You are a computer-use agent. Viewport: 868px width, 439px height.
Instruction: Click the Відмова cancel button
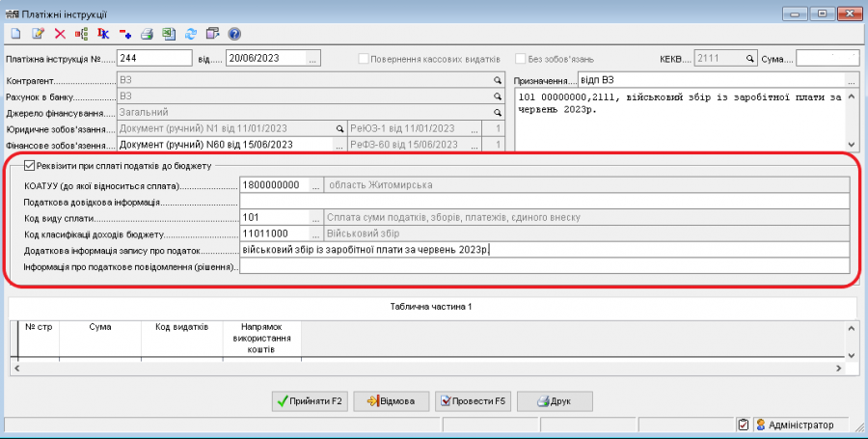(x=391, y=400)
